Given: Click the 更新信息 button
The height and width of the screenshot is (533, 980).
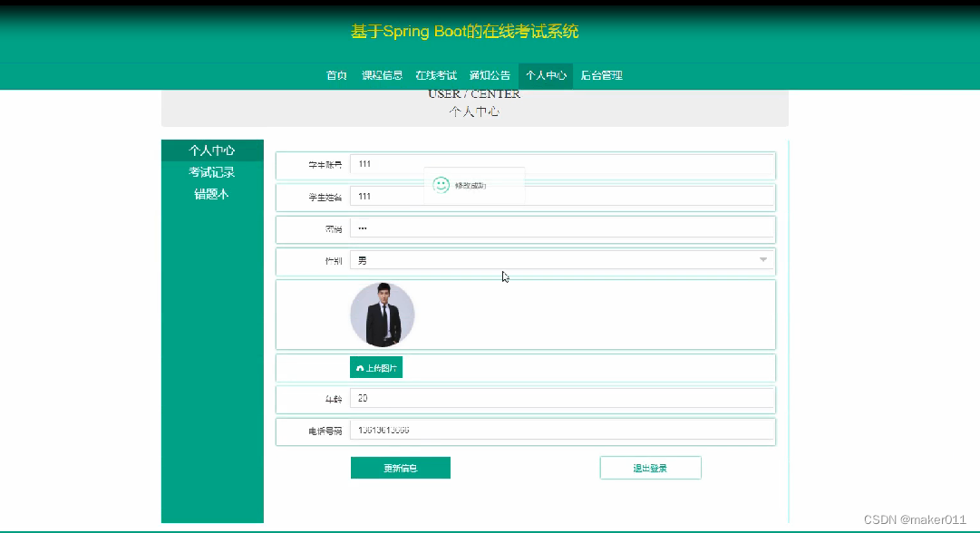Looking at the screenshot, I should (401, 468).
